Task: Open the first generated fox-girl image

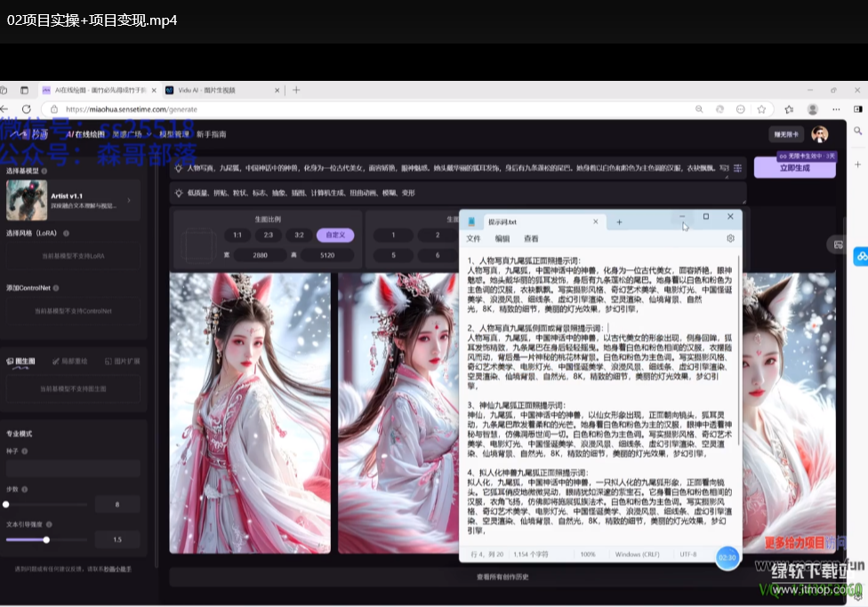Action: coord(250,412)
